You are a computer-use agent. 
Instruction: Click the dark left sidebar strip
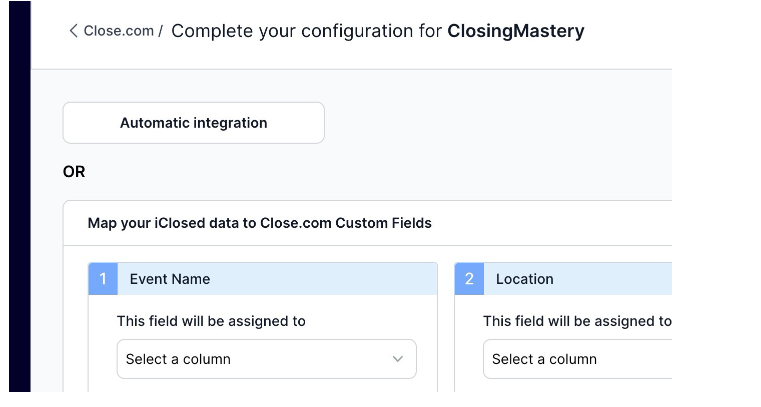click(x=20, y=200)
